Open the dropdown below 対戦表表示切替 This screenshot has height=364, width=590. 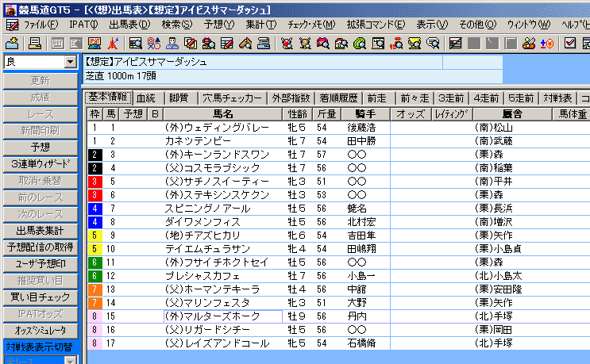pos(69,360)
